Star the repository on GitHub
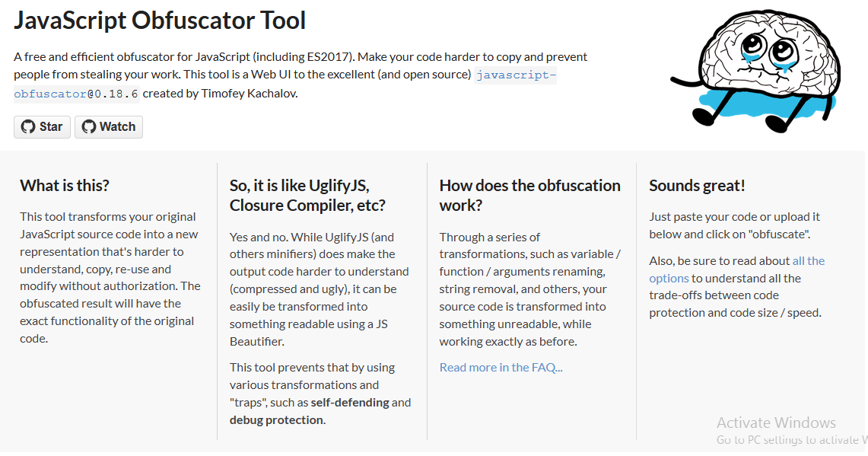Screen dimensions: 868x456 tap(42, 127)
